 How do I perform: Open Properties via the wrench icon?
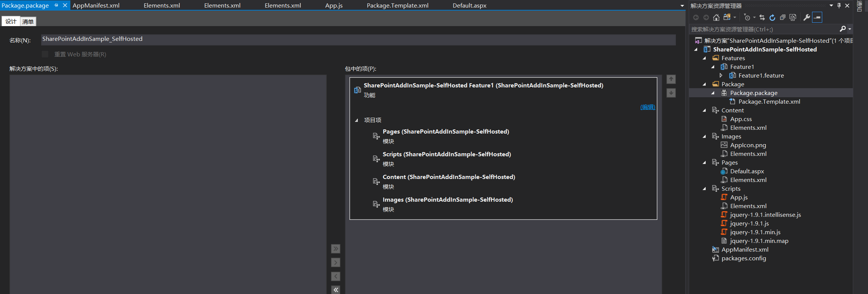tap(806, 17)
